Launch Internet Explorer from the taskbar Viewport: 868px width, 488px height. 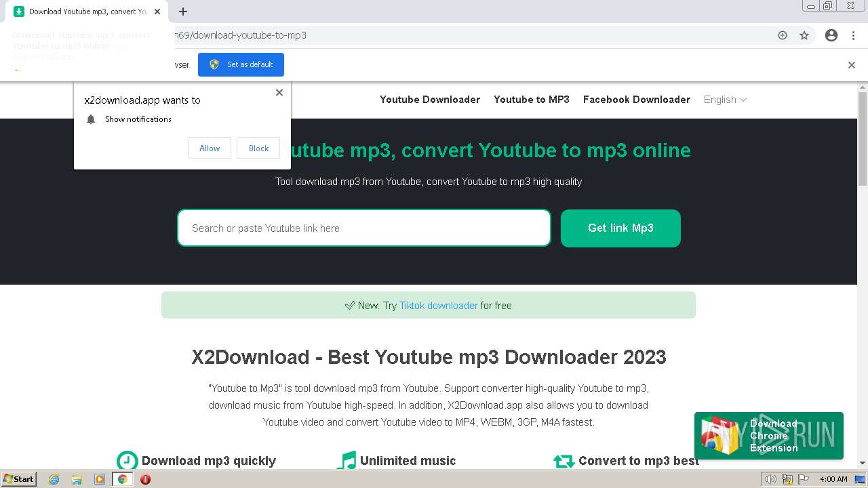pyautogui.click(x=54, y=479)
